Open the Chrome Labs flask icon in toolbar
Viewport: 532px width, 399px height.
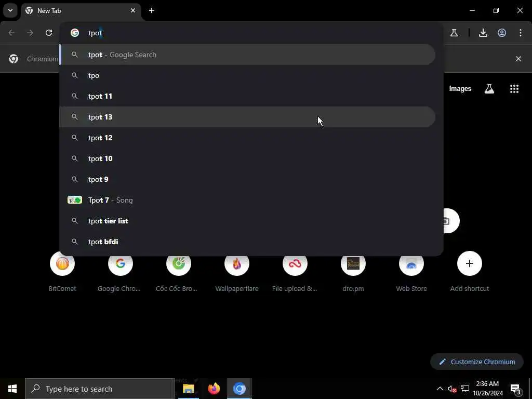(454, 33)
